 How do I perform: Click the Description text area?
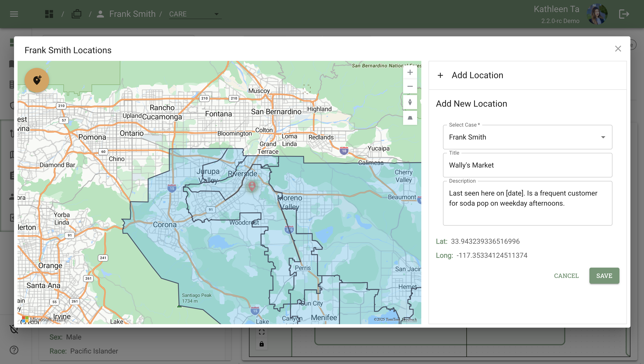(x=527, y=203)
